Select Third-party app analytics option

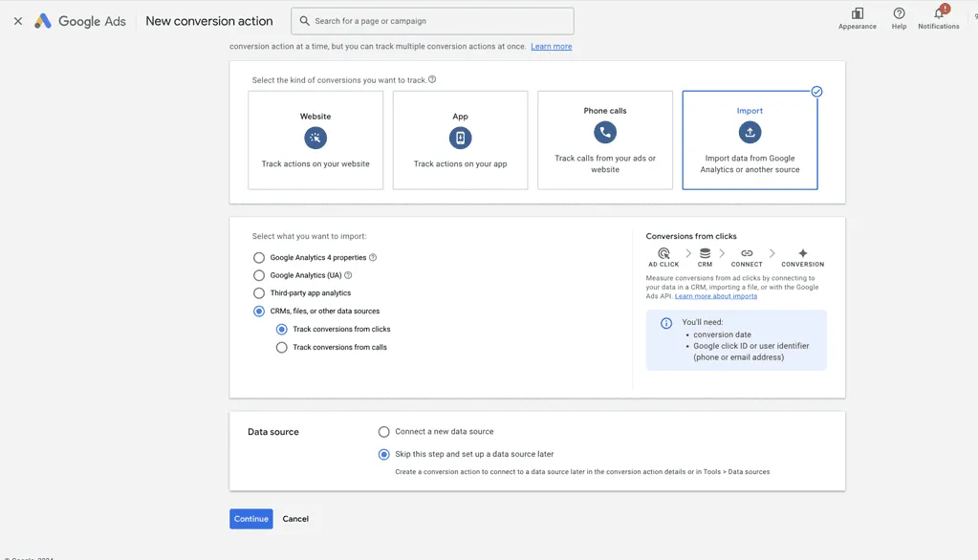(259, 293)
